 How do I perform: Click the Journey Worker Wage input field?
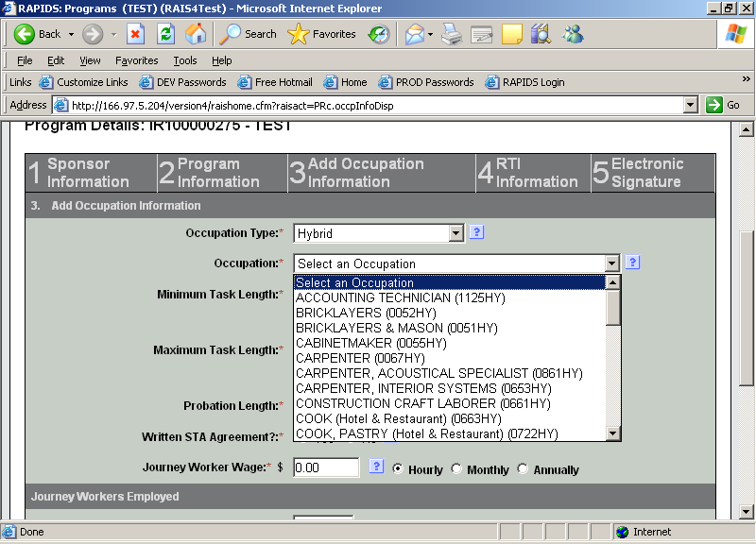326,467
